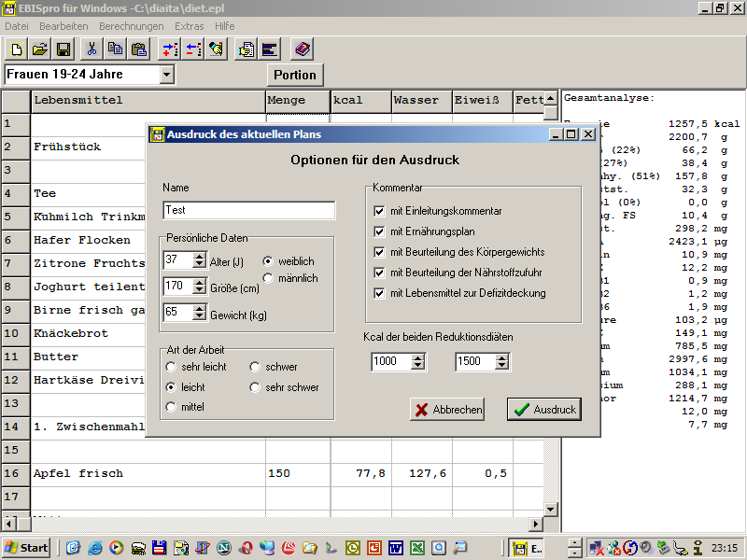Click the Save diskette toolbar icon
The image size is (747, 560).
(x=63, y=49)
